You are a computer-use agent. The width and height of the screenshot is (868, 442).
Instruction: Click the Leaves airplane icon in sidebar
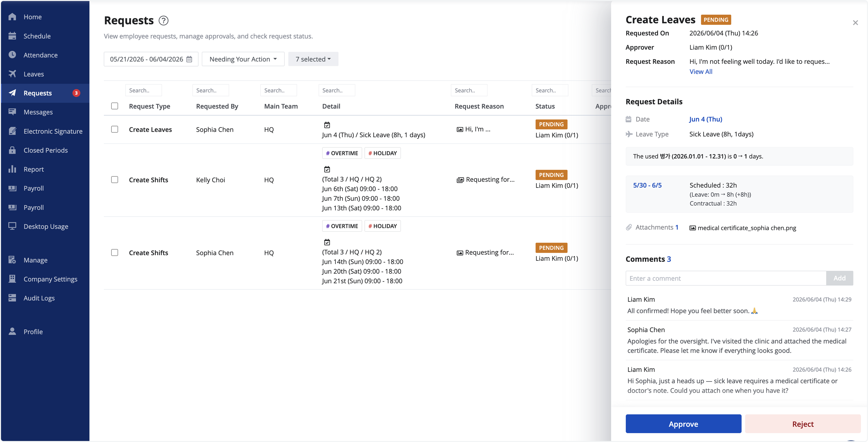tap(12, 74)
